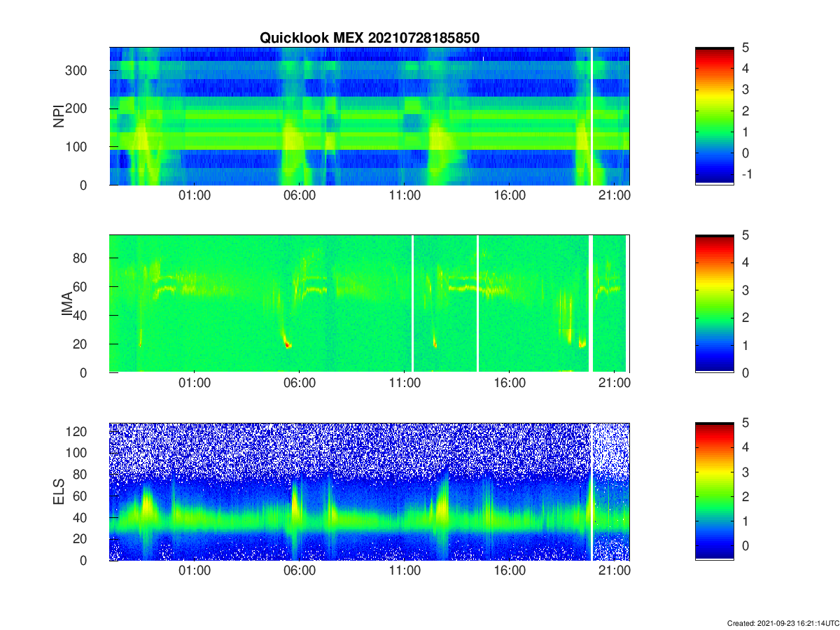The image size is (840, 630).
Task: Click the 21:00 tick under IMA panel
Action: click(615, 383)
